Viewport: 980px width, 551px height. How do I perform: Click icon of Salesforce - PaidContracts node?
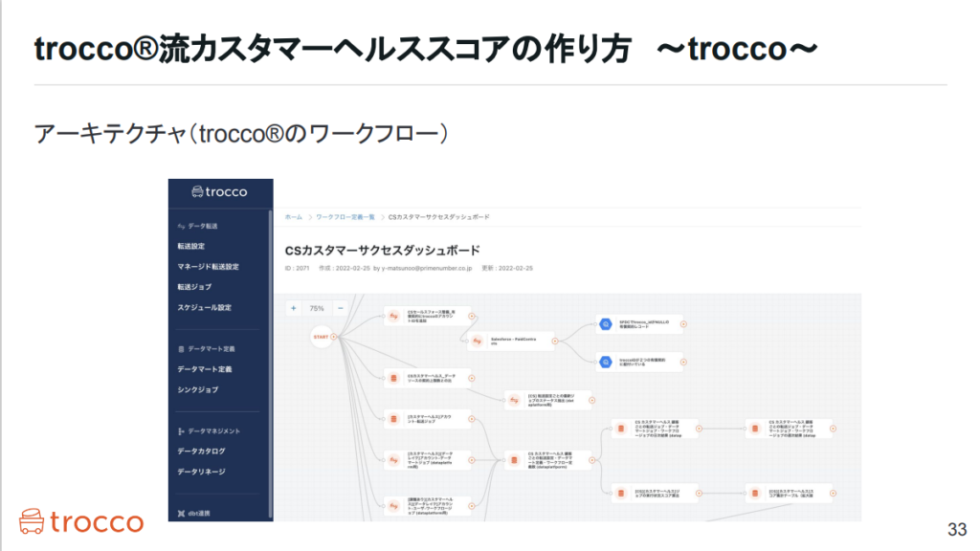(x=478, y=342)
